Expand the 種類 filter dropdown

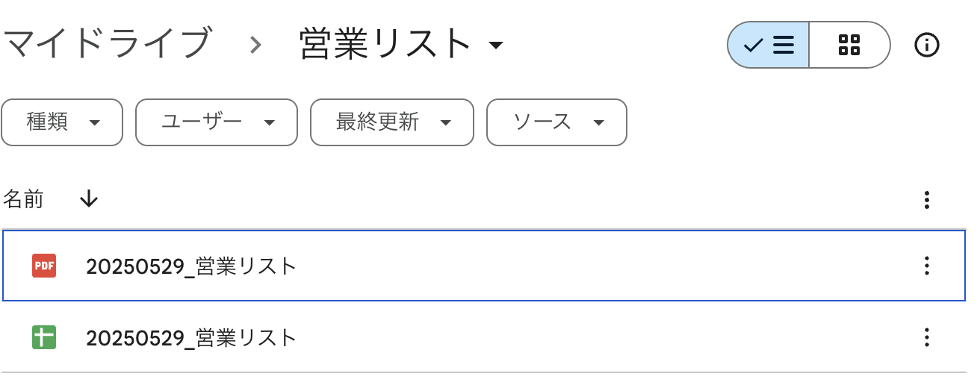click(62, 122)
